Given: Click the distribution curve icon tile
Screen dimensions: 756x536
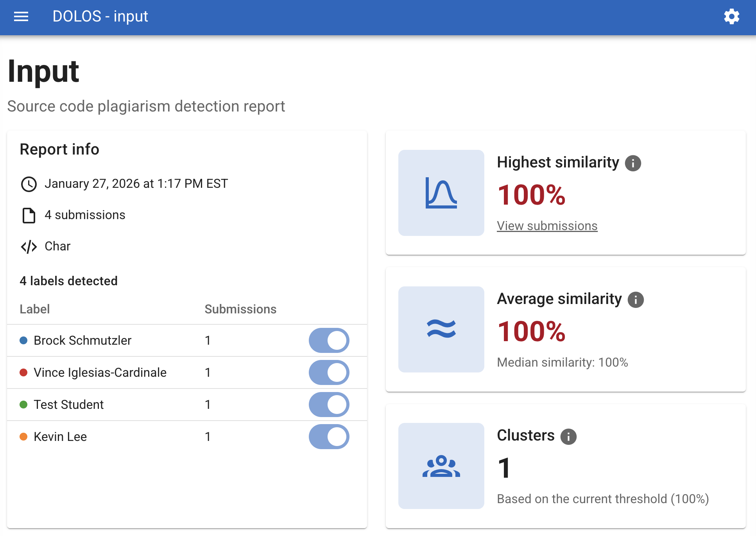Looking at the screenshot, I should point(441,193).
